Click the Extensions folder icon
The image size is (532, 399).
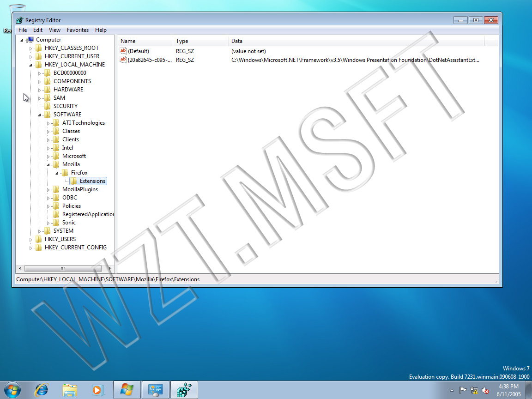coord(74,181)
